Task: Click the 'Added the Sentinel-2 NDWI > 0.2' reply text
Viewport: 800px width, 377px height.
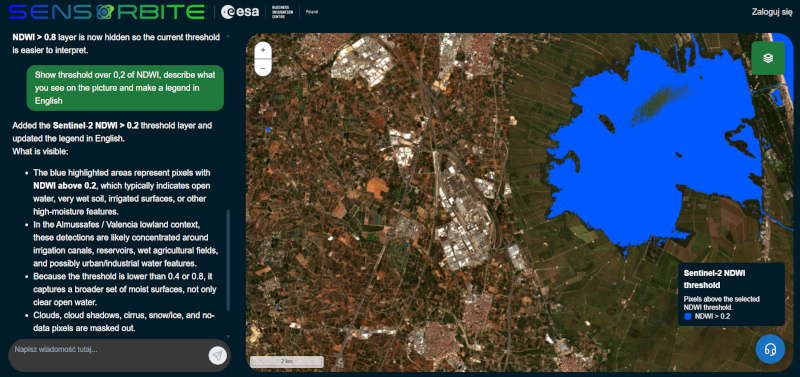Action: pos(112,132)
